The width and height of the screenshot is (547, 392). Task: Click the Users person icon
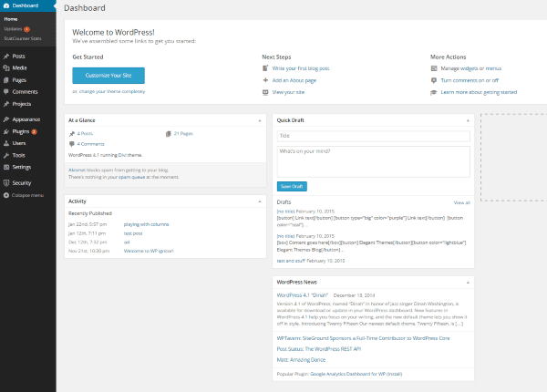coord(6,143)
